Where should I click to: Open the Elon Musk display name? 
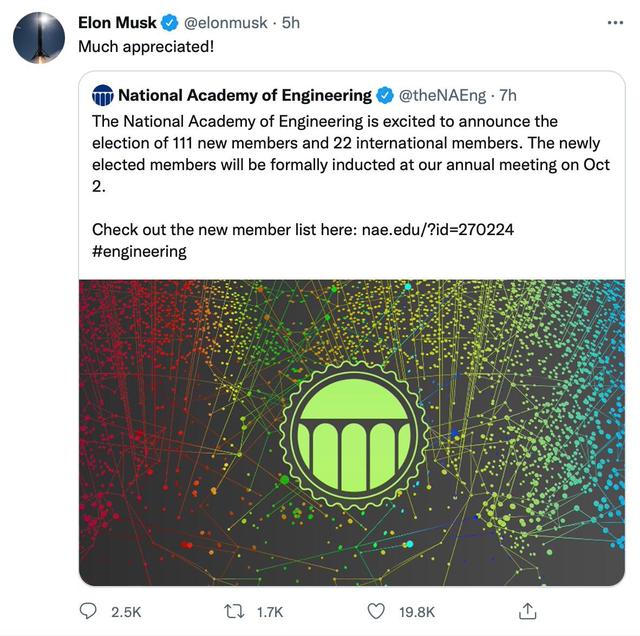pos(117,23)
